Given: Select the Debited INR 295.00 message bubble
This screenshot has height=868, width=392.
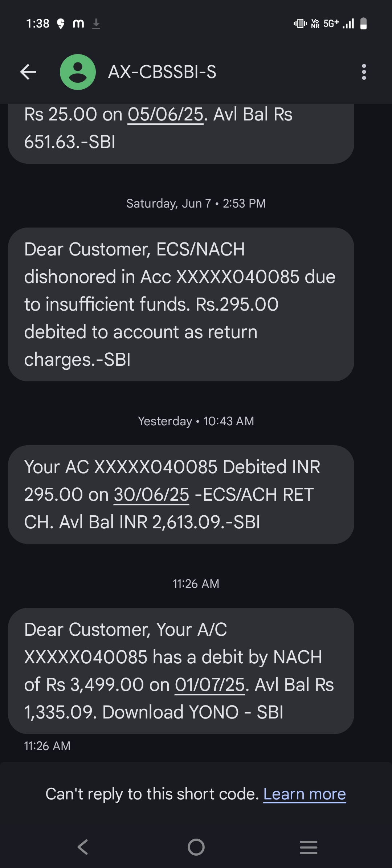Looking at the screenshot, I should (x=181, y=494).
